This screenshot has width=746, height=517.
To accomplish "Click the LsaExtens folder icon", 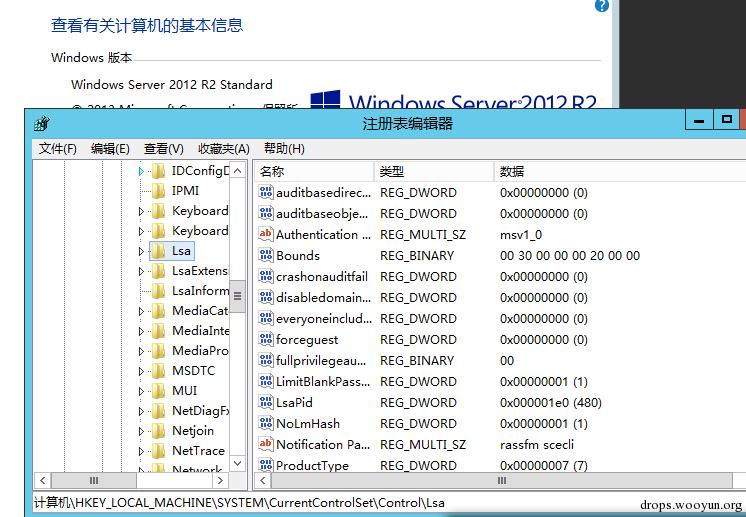I will point(158,271).
